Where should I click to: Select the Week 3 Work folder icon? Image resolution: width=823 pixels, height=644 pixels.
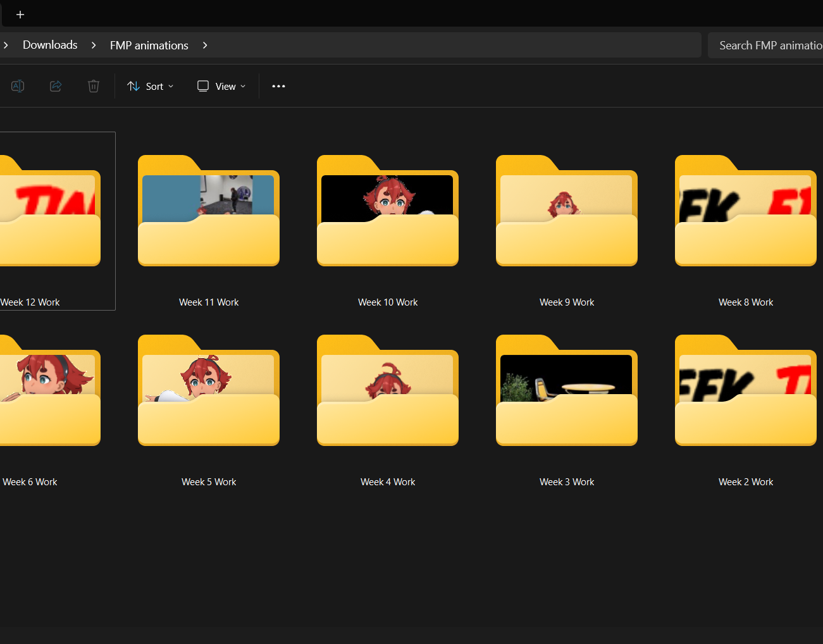pos(567,390)
